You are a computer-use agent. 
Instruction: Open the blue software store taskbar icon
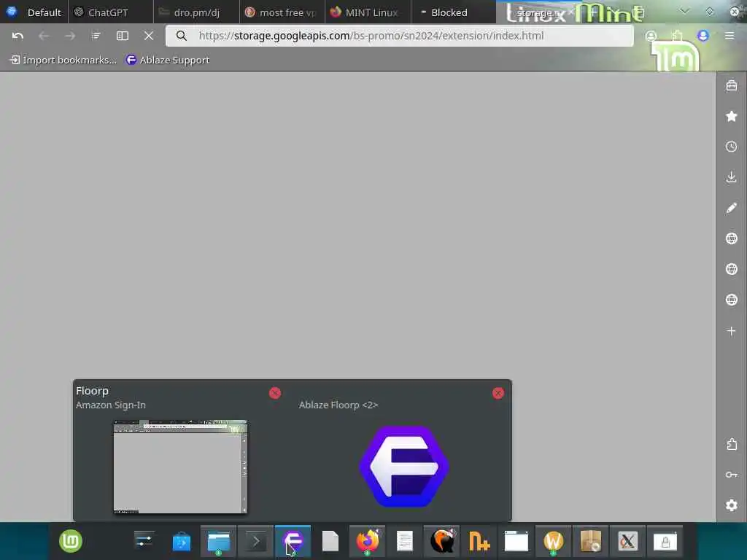[x=181, y=542]
